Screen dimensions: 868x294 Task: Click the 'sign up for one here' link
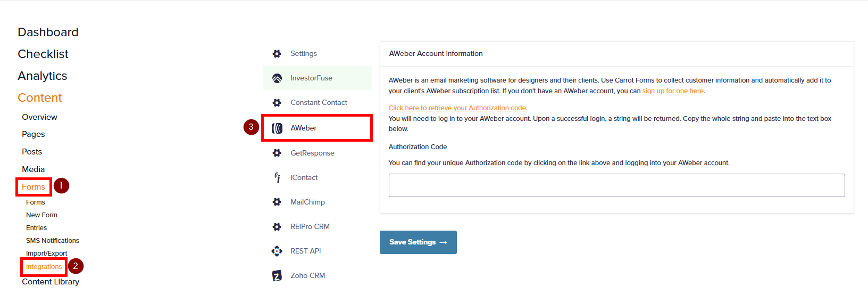coord(673,91)
